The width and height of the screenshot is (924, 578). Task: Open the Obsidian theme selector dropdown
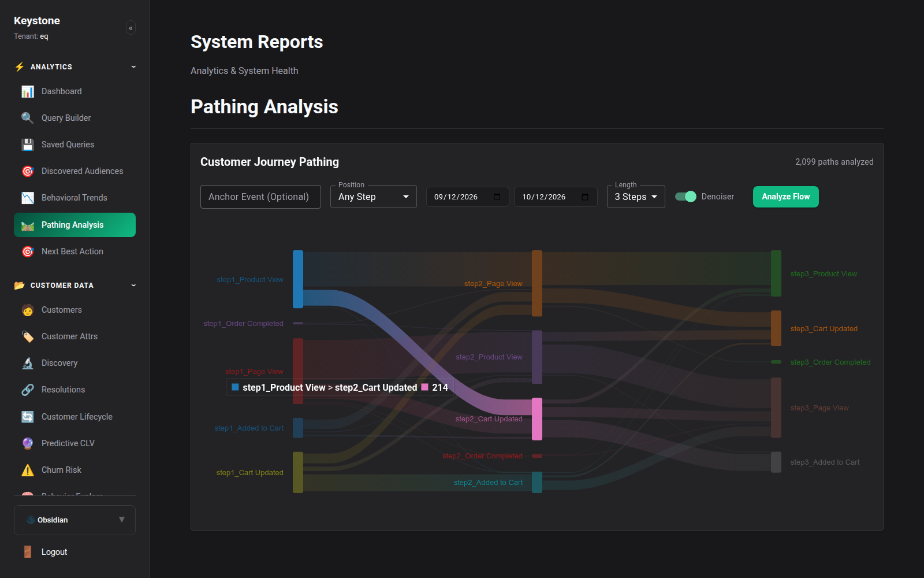(74, 520)
